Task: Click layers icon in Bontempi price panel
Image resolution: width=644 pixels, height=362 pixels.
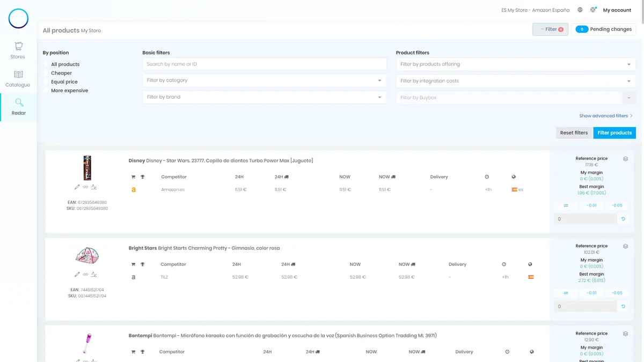Action: pyautogui.click(x=625, y=334)
